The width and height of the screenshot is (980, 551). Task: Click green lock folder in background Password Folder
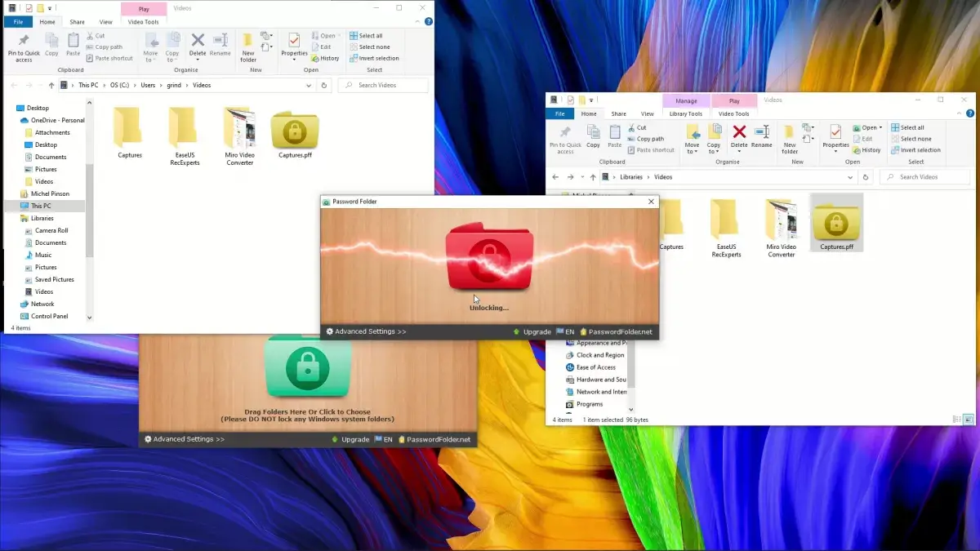click(x=308, y=367)
